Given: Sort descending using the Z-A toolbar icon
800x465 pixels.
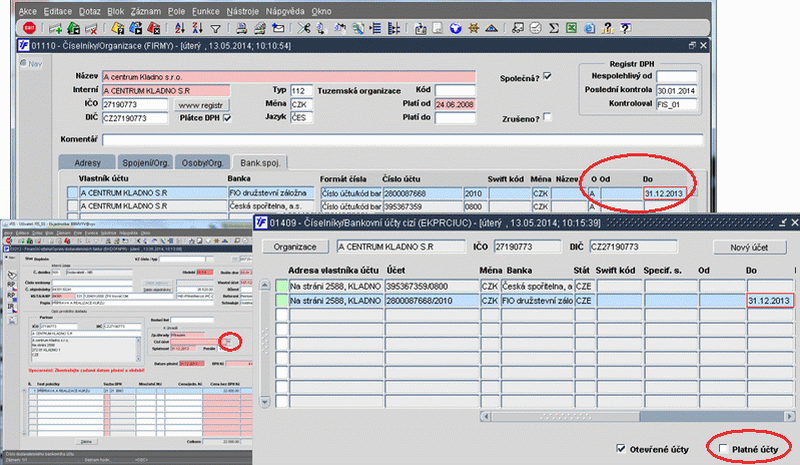Looking at the screenshot, I should (198, 29).
